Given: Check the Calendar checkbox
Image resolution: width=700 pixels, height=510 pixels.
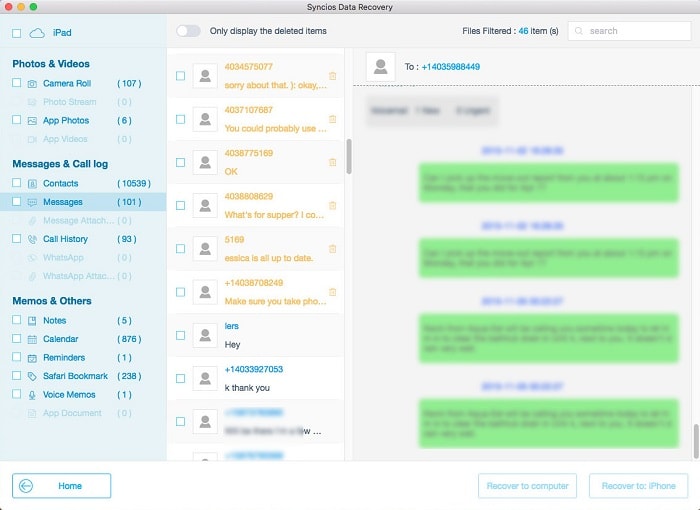Looking at the screenshot, I should pyautogui.click(x=17, y=339).
